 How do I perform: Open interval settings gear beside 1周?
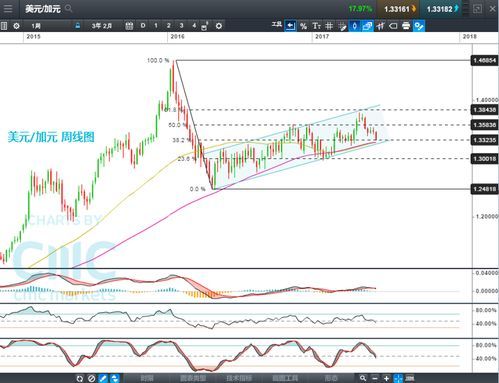pos(16,26)
